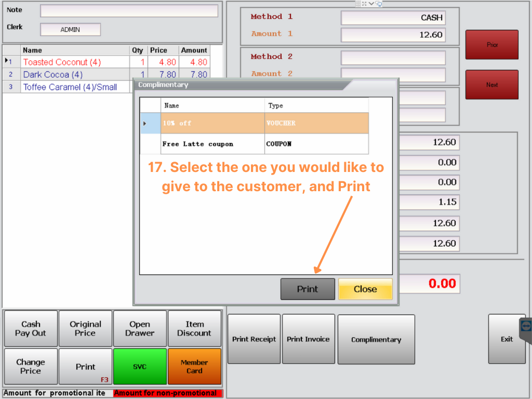Select the Toasted Coconut (4) item row
The height and width of the screenshot is (399, 532).
[75, 62]
